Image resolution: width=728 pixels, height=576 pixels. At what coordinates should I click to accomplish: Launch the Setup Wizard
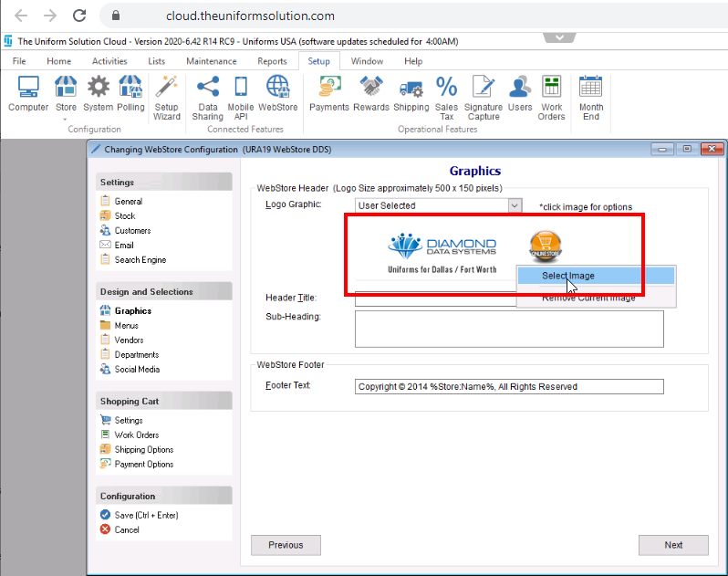tap(166, 99)
